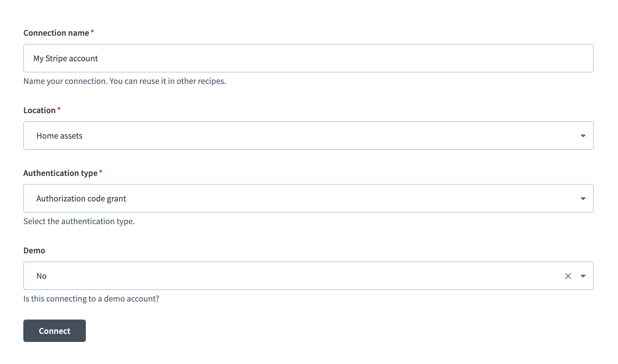This screenshot has width=618, height=364.
Task: Click red asterisk beside Authentication type
Action: pos(101,172)
